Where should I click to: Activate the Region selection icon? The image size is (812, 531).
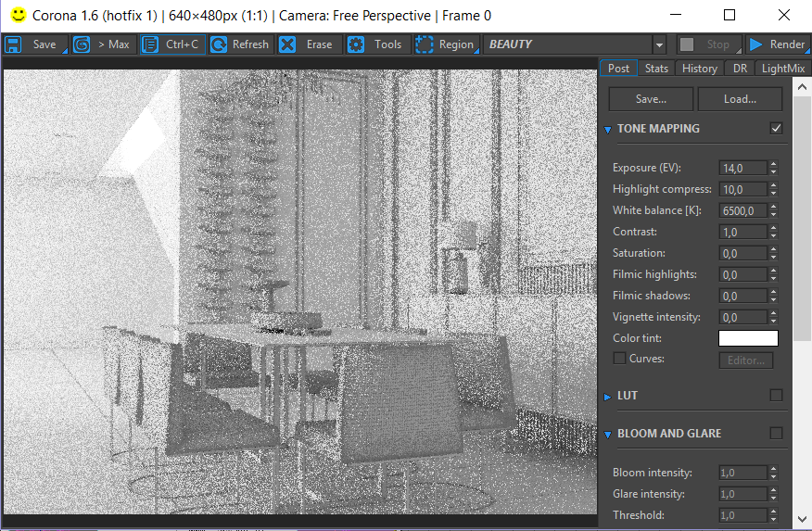[425, 44]
